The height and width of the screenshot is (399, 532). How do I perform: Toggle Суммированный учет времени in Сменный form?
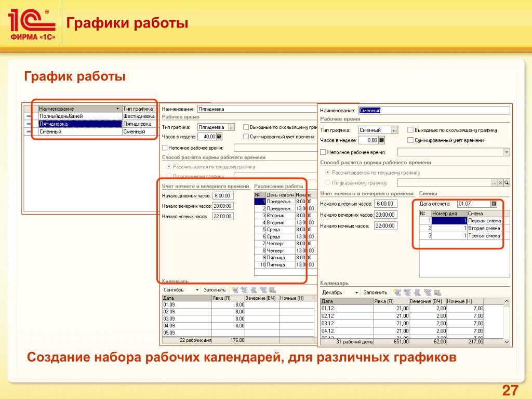(410, 140)
